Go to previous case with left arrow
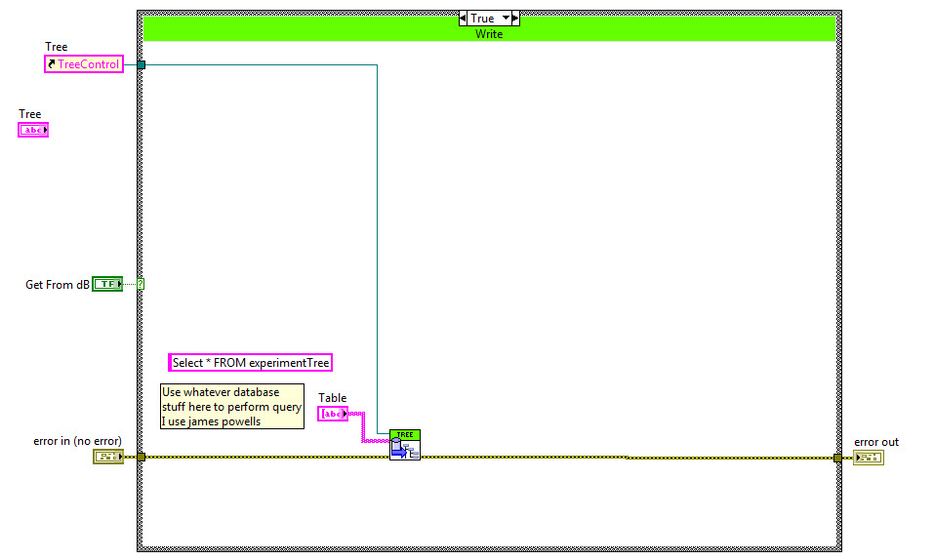Image resolution: width=934 pixels, height=560 pixels. (x=463, y=19)
